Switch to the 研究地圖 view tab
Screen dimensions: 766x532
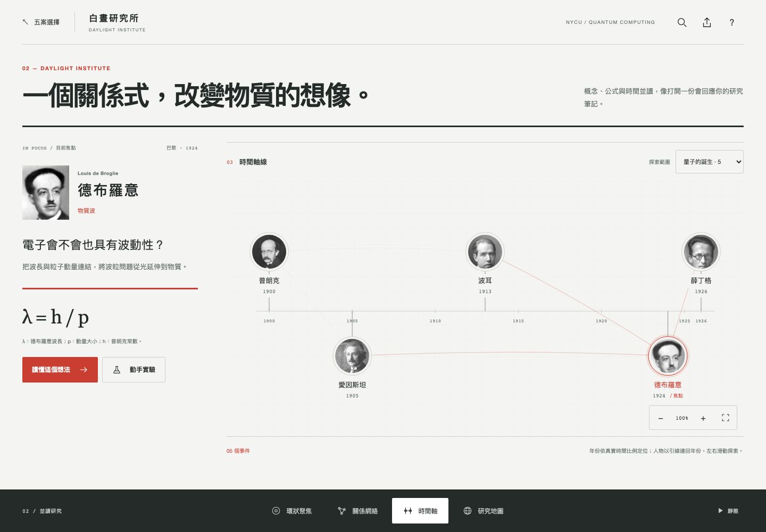coord(484,511)
